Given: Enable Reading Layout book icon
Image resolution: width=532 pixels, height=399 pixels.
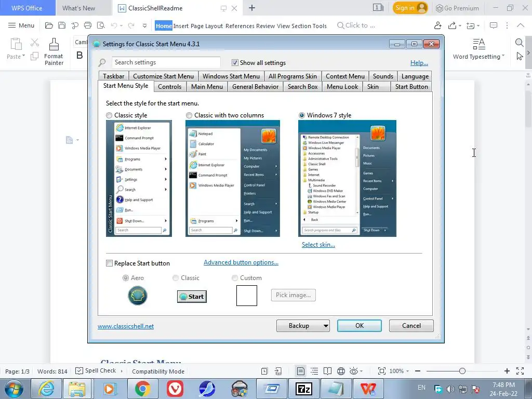Looking at the screenshot, I should tap(327, 371).
